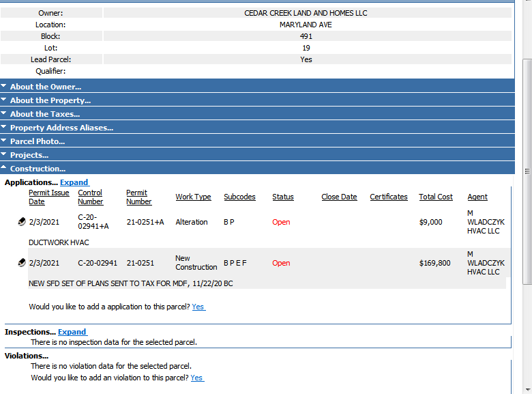Screen dimensions: 532x394
Task: Click edit pencil icon for permit 21-0251+A
Action: 22,222
